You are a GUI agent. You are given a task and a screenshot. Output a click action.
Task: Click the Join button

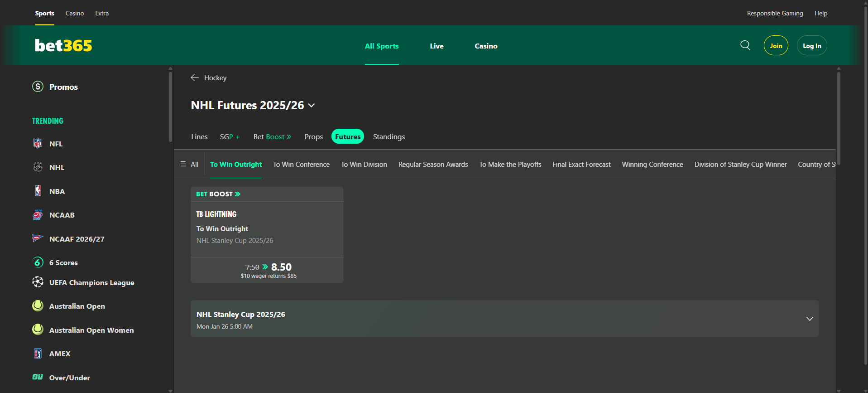pyautogui.click(x=776, y=45)
